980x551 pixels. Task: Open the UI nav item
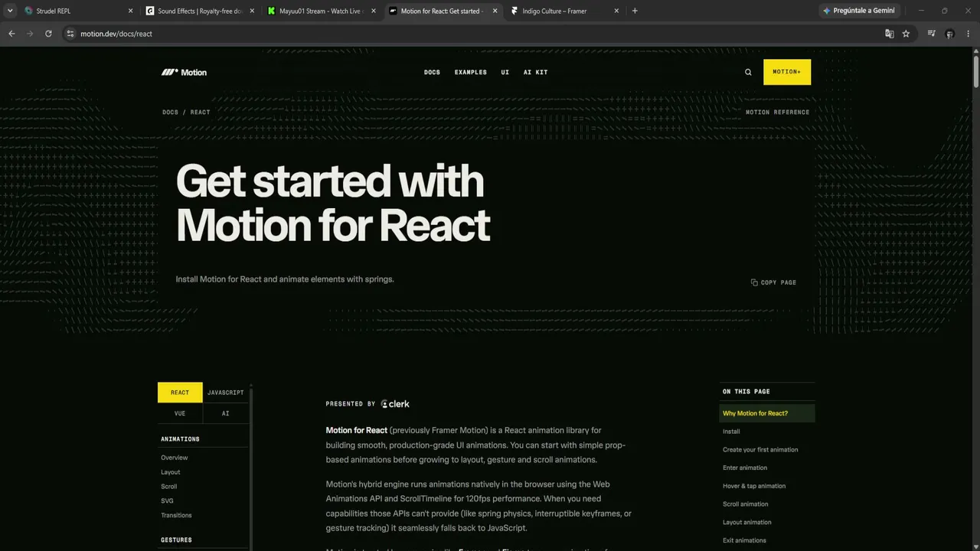pyautogui.click(x=505, y=72)
